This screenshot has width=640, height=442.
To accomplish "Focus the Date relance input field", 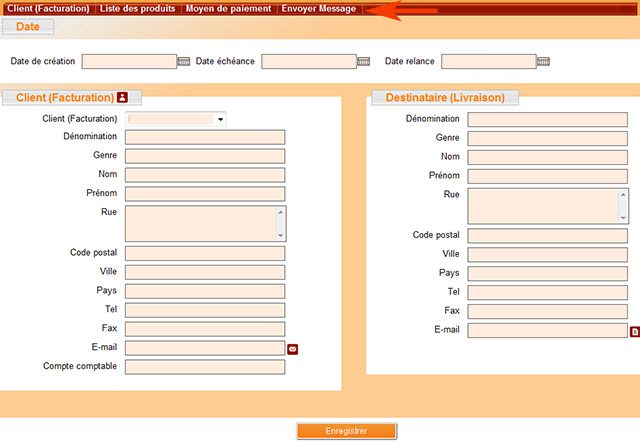I will pyautogui.click(x=489, y=62).
